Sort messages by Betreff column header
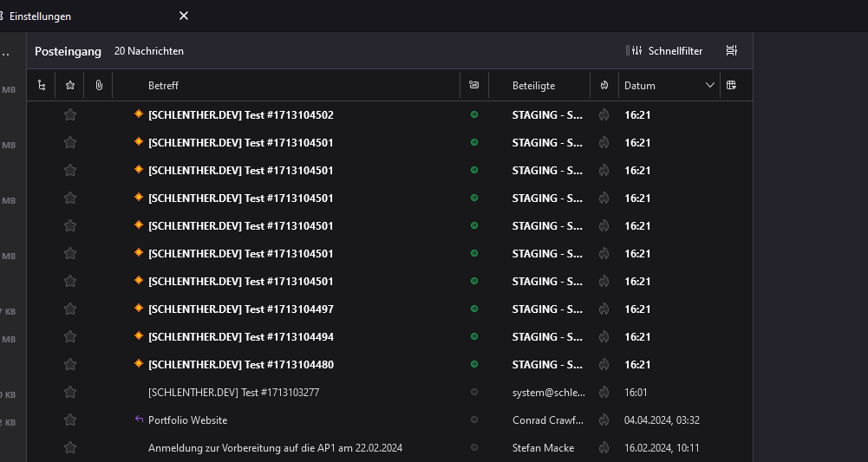868x462 pixels. [x=163, y=85]
